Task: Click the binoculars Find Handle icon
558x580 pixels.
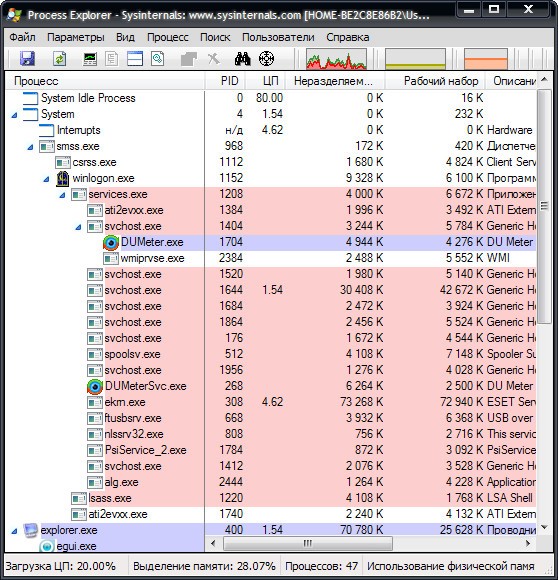Action: pyautogui.click(x=243, y=58)
